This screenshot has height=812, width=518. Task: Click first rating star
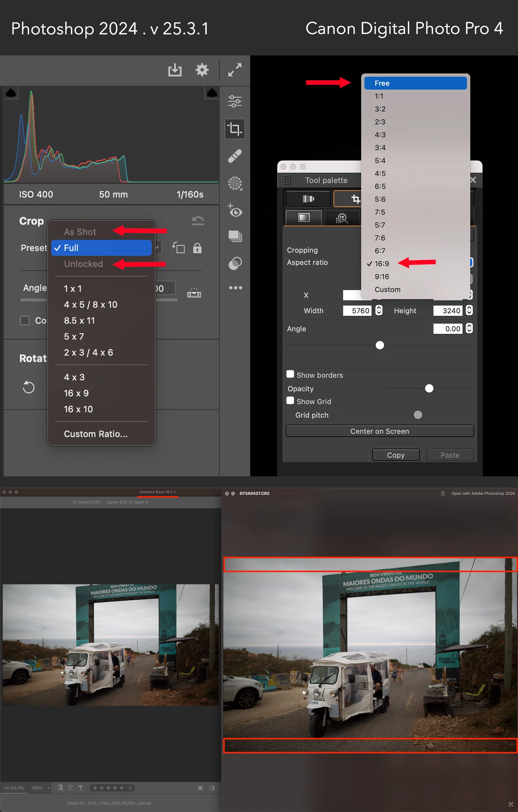point(95,788)
